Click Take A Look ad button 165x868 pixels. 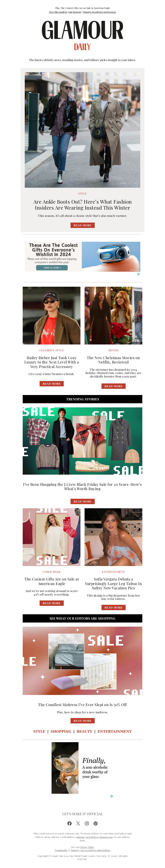click(x=52, y=268)
